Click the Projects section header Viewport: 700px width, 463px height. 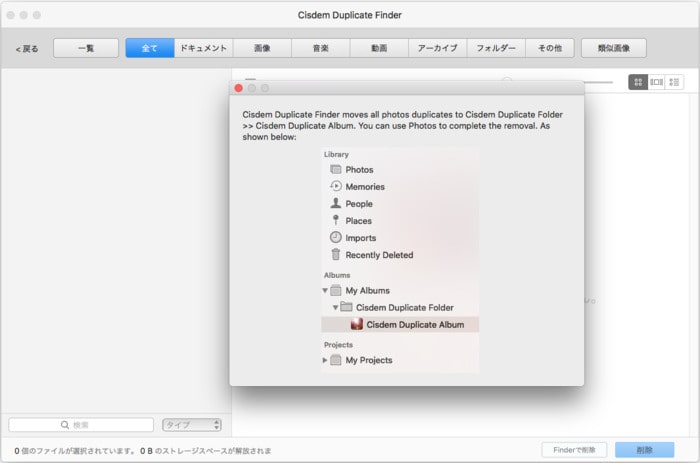click(x=338, y=345)
